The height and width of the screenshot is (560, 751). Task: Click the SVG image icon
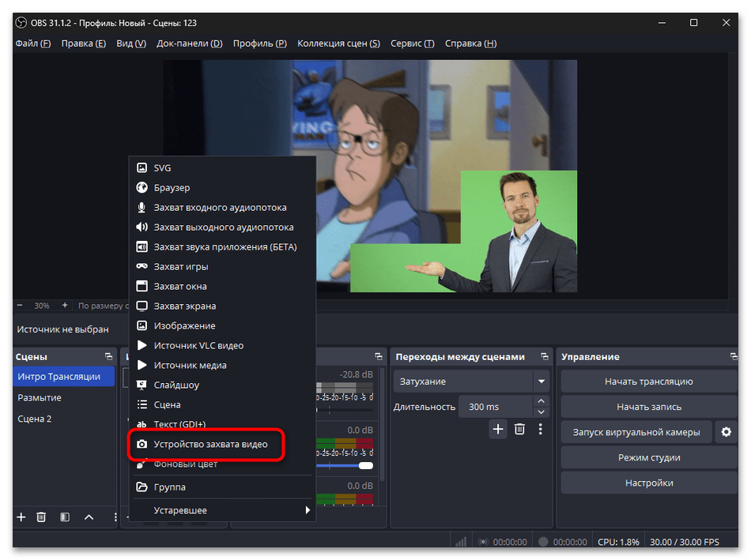(142, 168)
